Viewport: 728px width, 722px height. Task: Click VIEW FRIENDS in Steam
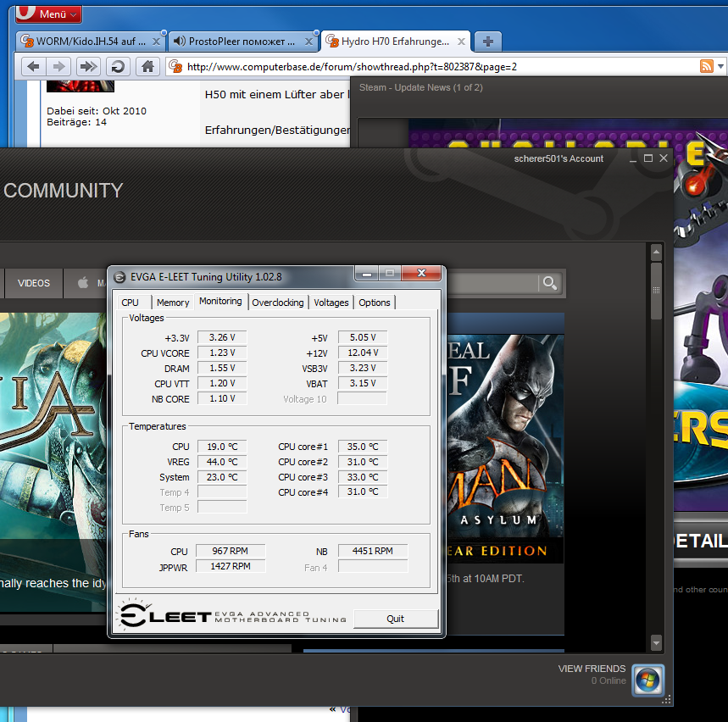click(x=592, y=669)
